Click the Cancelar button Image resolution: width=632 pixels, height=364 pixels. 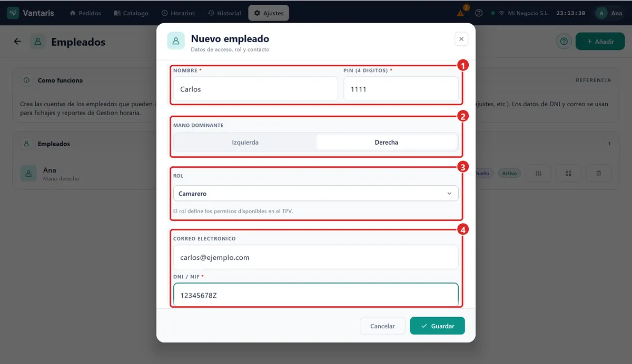[382, 326]
